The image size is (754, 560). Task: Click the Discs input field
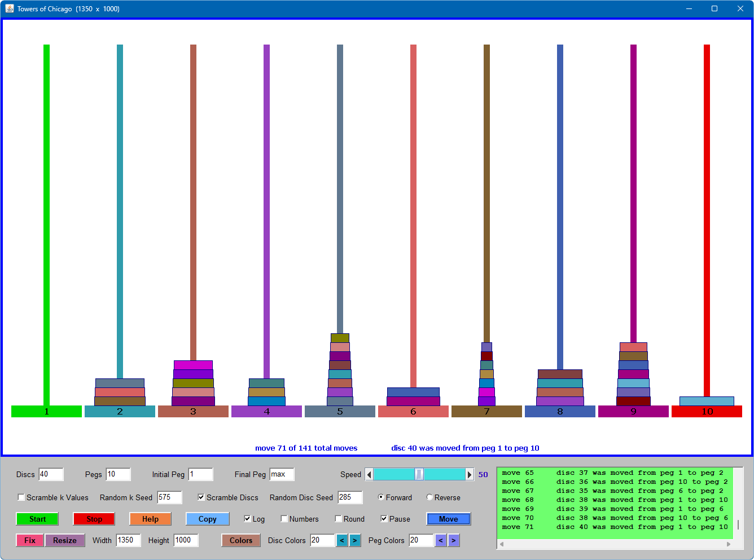click(51, 474)
